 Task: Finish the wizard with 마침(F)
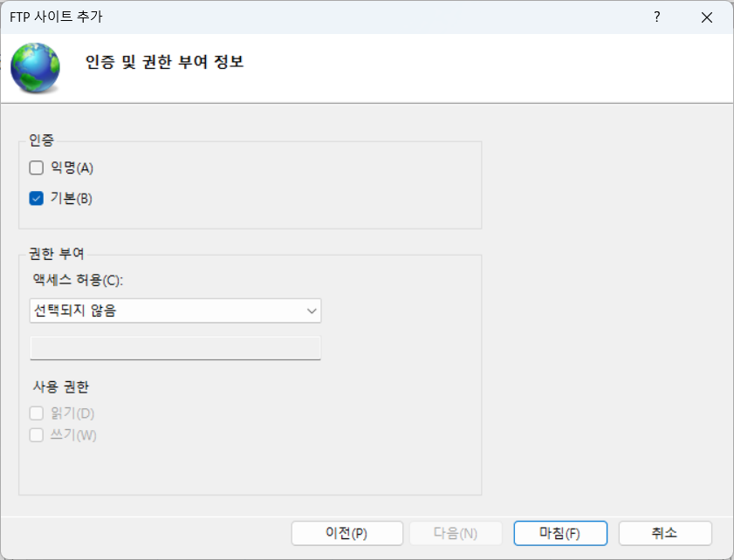pos(560,533)
